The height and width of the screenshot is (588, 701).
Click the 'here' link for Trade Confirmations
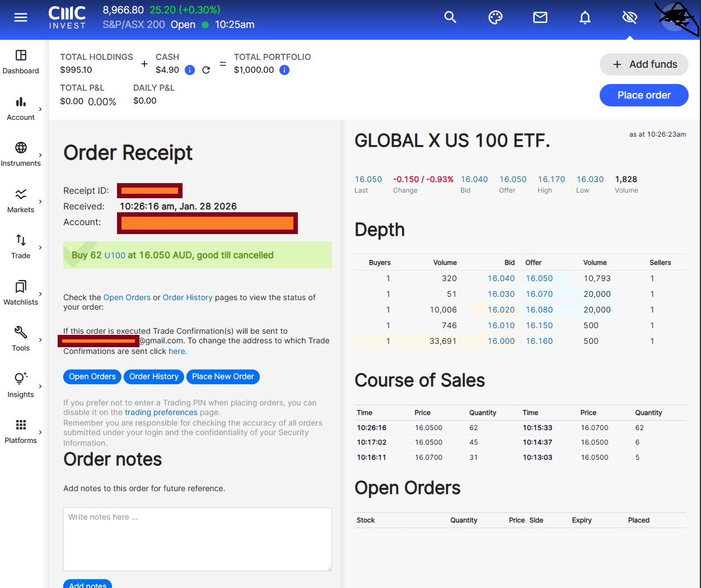click(177, 351)
